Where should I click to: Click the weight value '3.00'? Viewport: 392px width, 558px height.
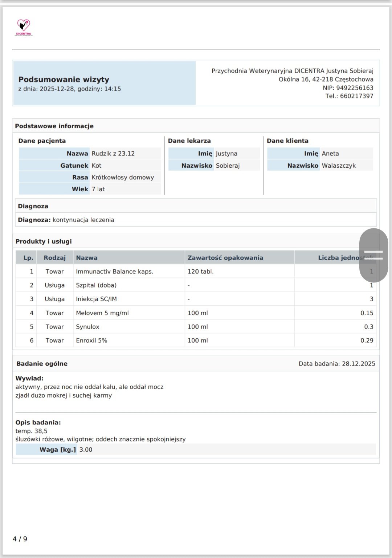point(86,449)
